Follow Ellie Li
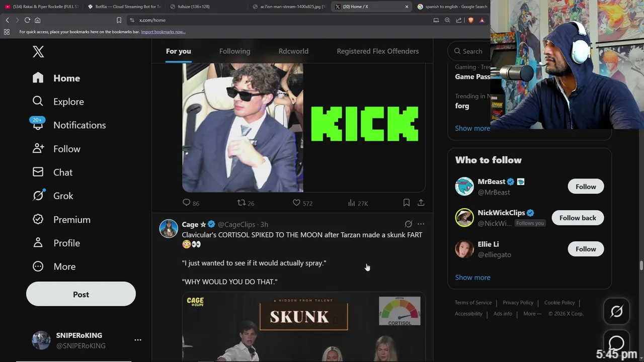The image size is (644, 362). pyautogui.click(x=586, y=249)
